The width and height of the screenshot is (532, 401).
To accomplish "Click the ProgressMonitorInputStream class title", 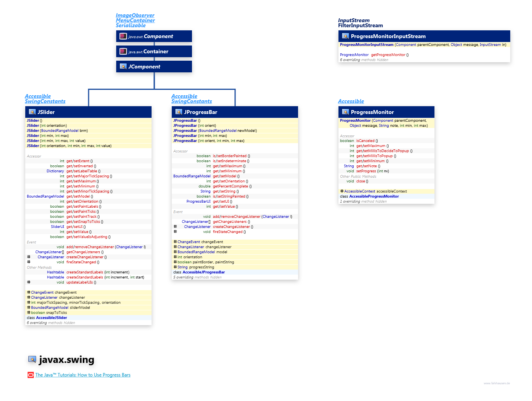I will [x=388, y=36].
